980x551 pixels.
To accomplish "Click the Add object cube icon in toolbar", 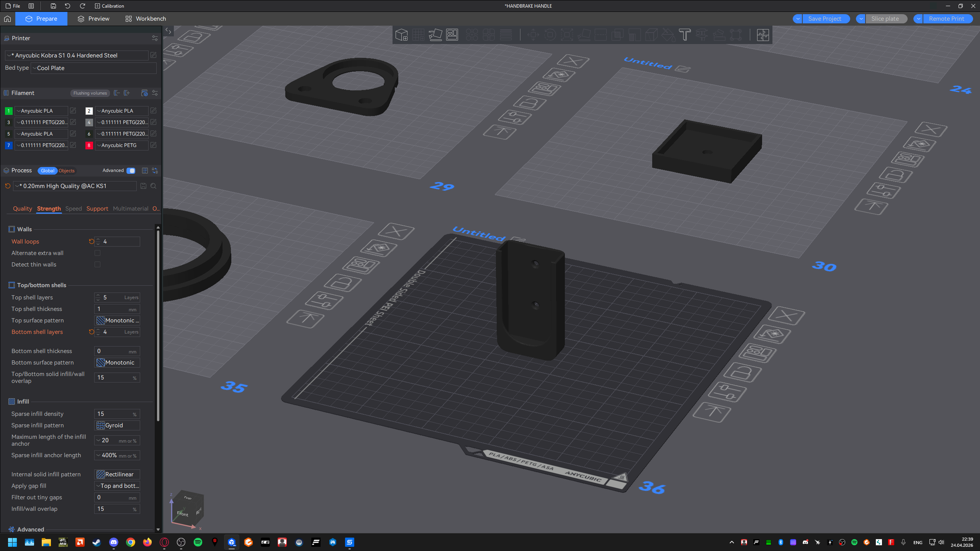I will [x=401, y=35].
